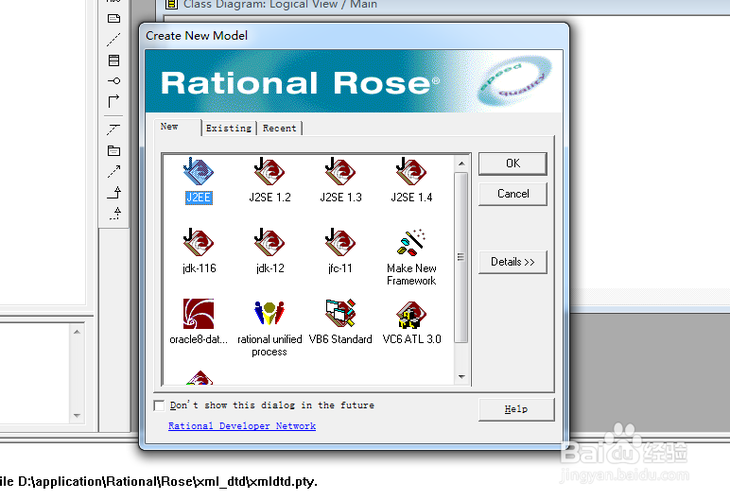The image size is (730, 500).
Task: Enable Don't show this dialog in the future
Action: click(159, 405)
